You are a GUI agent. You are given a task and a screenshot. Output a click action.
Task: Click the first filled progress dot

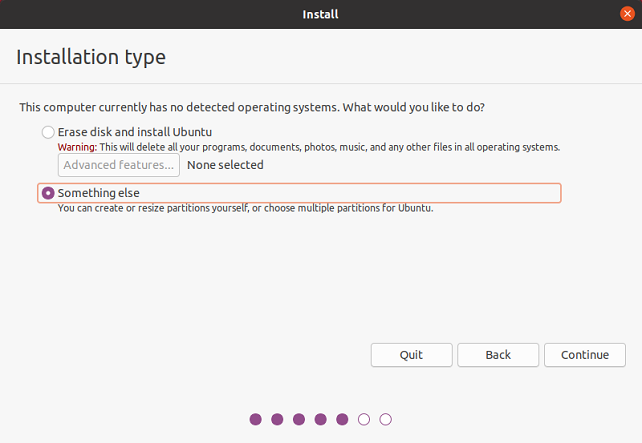pos(255,419)
